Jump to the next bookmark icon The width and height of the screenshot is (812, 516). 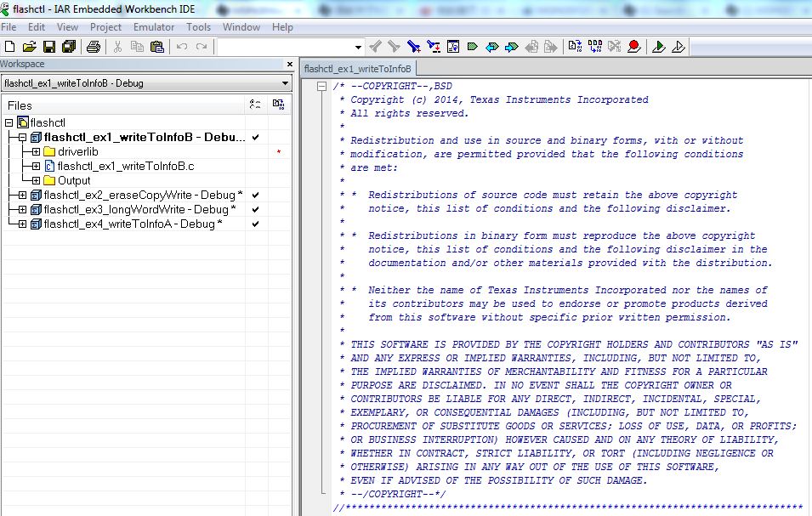tap(512, 47)
